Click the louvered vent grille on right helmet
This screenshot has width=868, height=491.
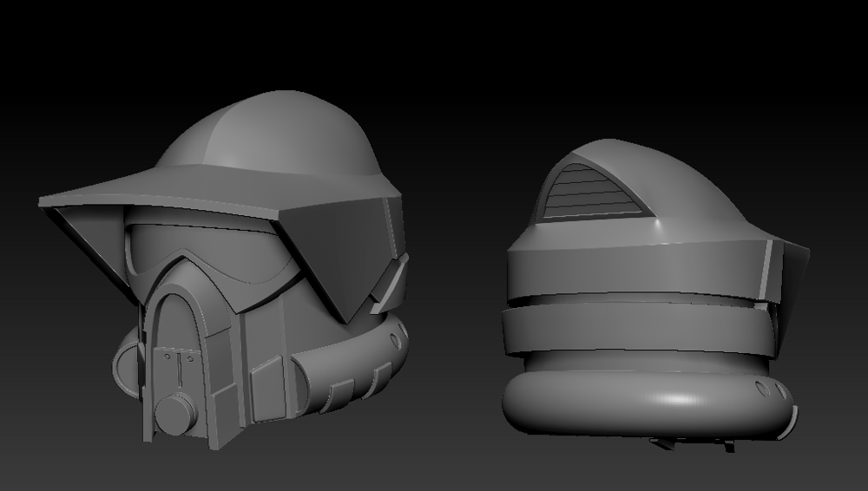(x=590, y=195)
